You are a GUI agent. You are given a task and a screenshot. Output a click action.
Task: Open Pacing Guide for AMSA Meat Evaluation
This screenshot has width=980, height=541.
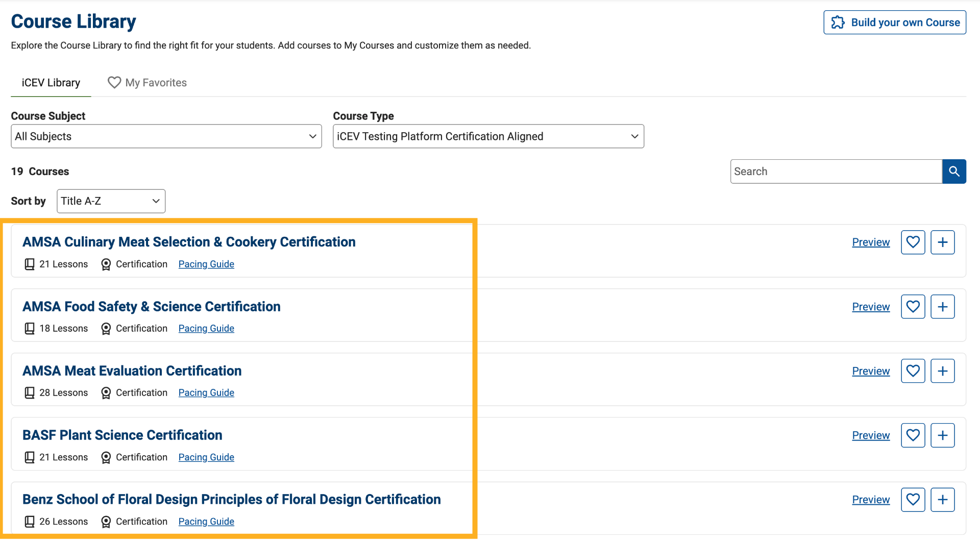tap(206, 393)
